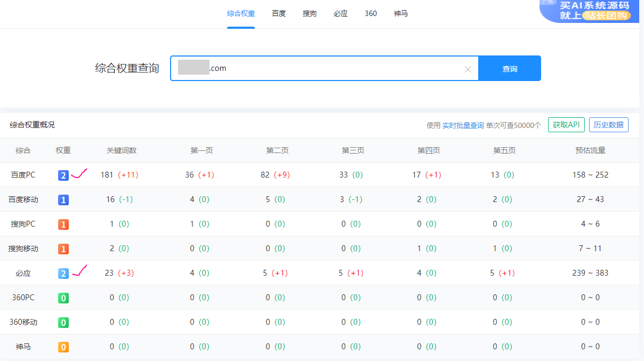The image size is (644, 361).
Task: Switch to the 百度 tab
Action: [279, 13]
